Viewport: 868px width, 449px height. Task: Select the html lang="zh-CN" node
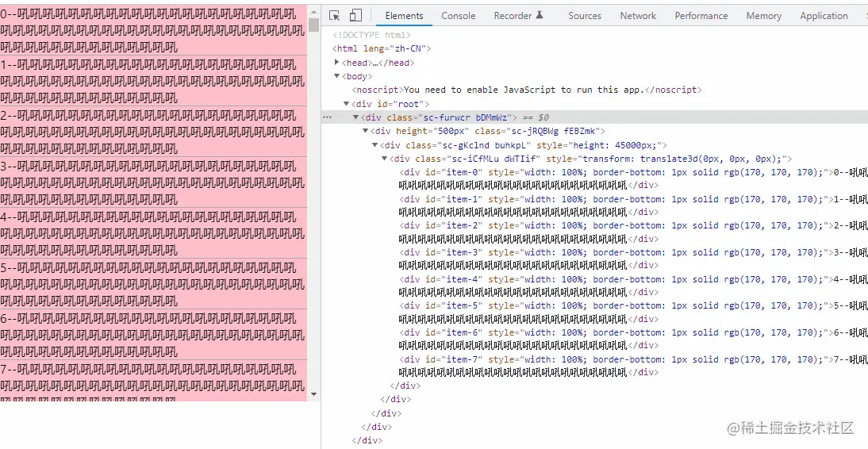coord(382,48)
